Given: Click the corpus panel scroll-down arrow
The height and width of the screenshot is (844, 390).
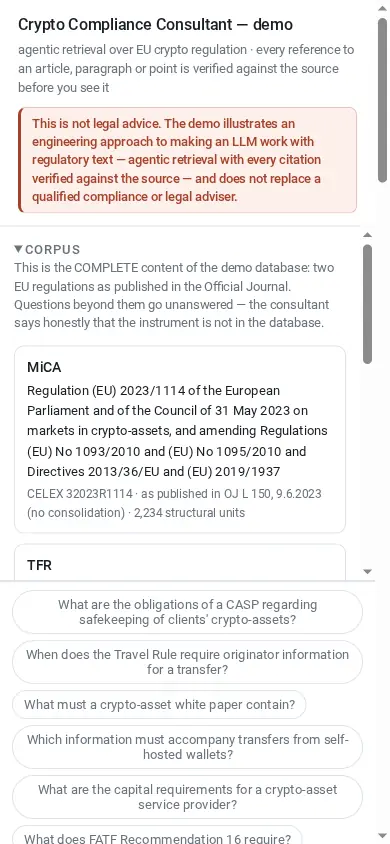Looking at the screenshot, I should 368,572.
